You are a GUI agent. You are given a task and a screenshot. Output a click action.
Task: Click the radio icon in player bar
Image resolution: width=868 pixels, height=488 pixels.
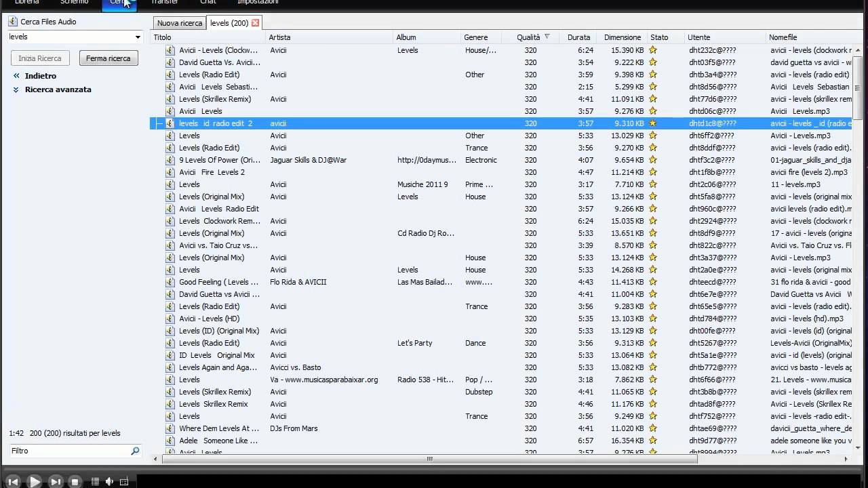[124, 482]
